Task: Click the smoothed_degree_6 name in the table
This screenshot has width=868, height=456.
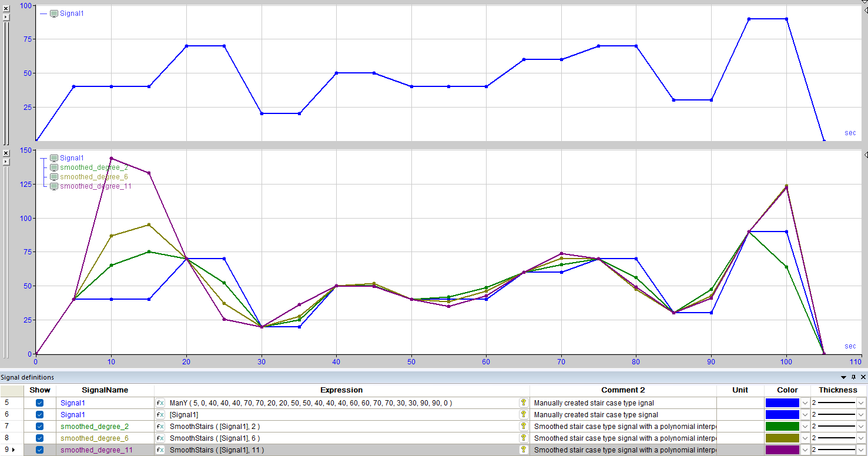Action: 95,438
